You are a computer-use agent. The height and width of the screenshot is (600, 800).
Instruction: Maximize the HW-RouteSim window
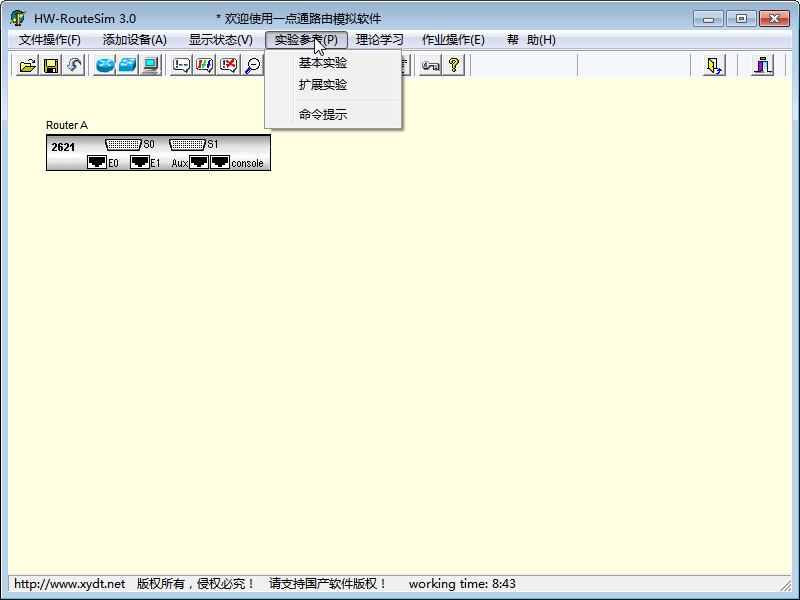741,19
